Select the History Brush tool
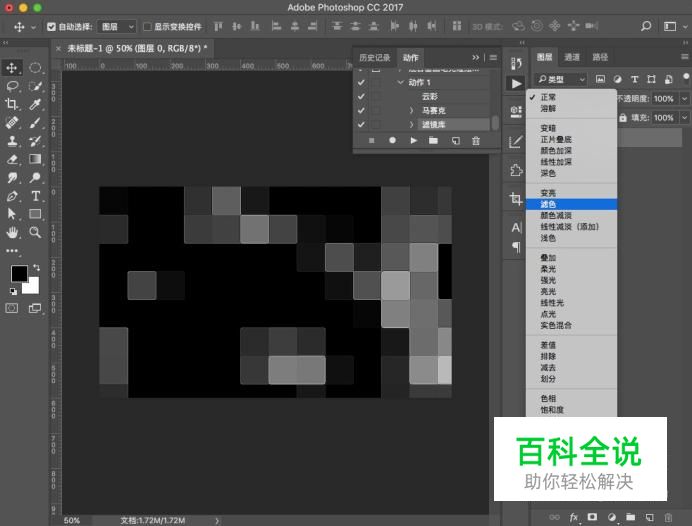This screenshot has width=692, height=526. click(x=35, y=141)
